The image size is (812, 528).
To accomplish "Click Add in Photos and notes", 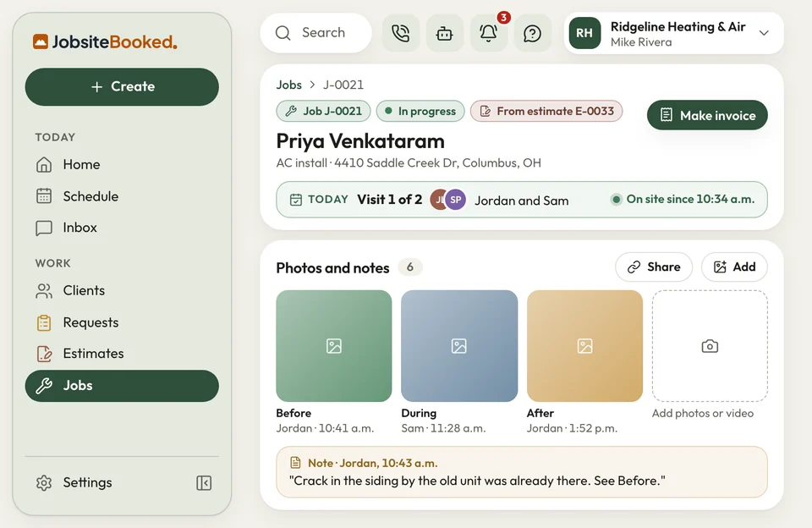I will 734,267.
